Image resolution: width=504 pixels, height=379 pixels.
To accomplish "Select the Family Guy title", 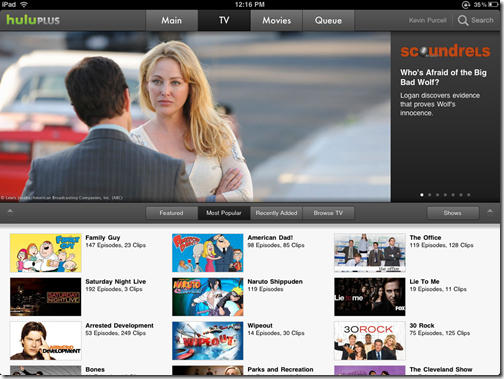I will [103, 238].
